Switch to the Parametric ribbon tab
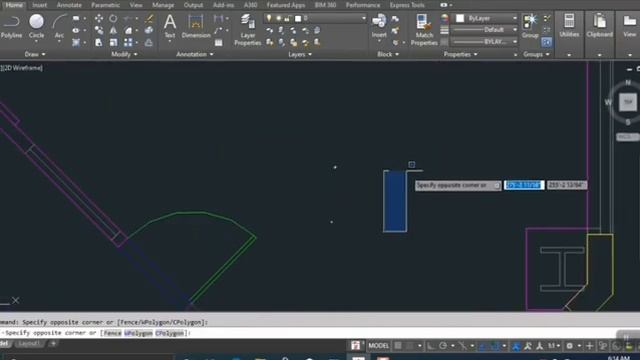The image size is (640, 360). [105, 5]
